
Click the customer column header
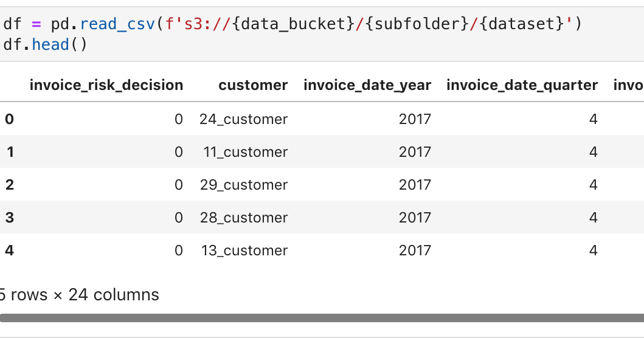tap(253, 85)
